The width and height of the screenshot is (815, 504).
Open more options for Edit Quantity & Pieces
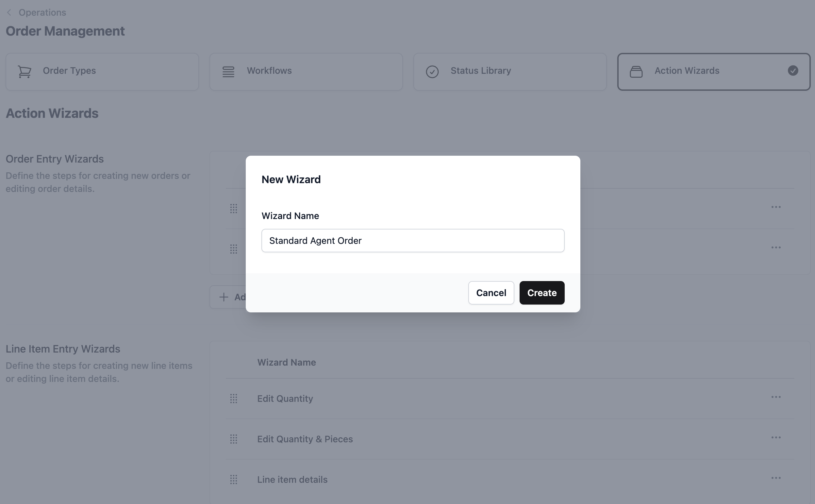tap(776, 437)
